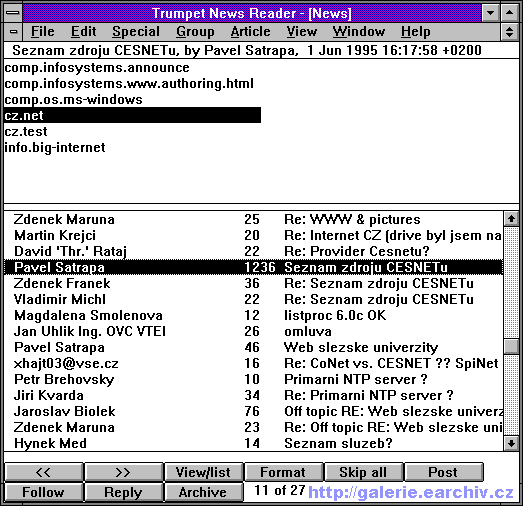This screenshot has height=506, width=523.
Task: Open the Group menu
Action: tap(195, 32)
